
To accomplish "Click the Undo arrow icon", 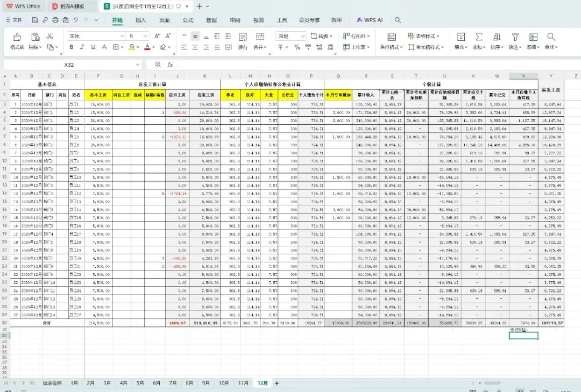I will [76, 20].
